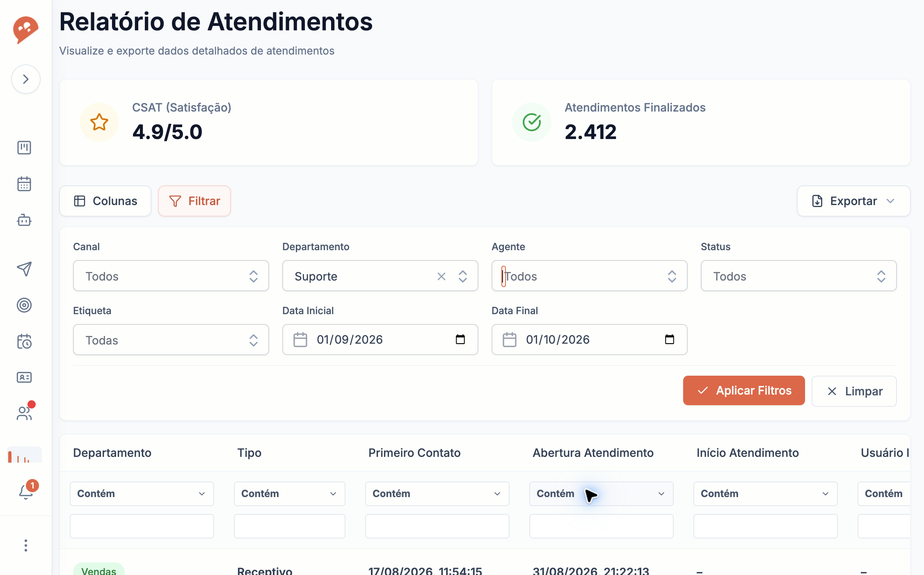Open Contém operator for Tipo column

tap(290, 494)
